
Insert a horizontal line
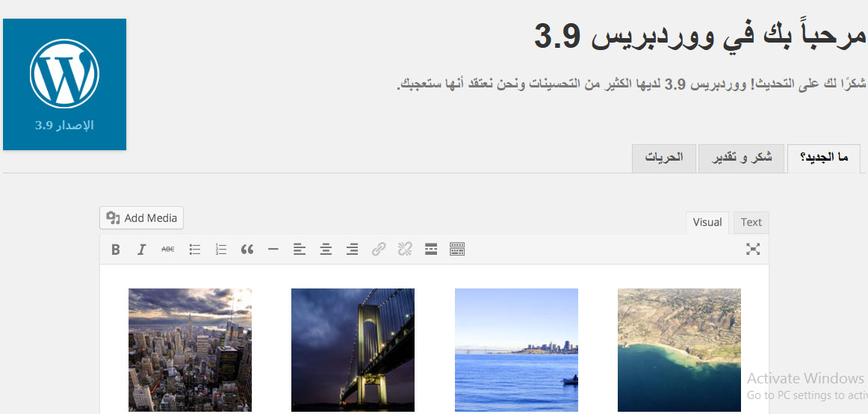(273, 250)
